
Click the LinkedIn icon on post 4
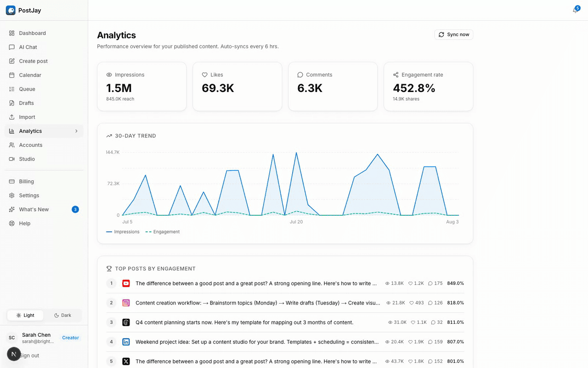(x=126, y=342)
